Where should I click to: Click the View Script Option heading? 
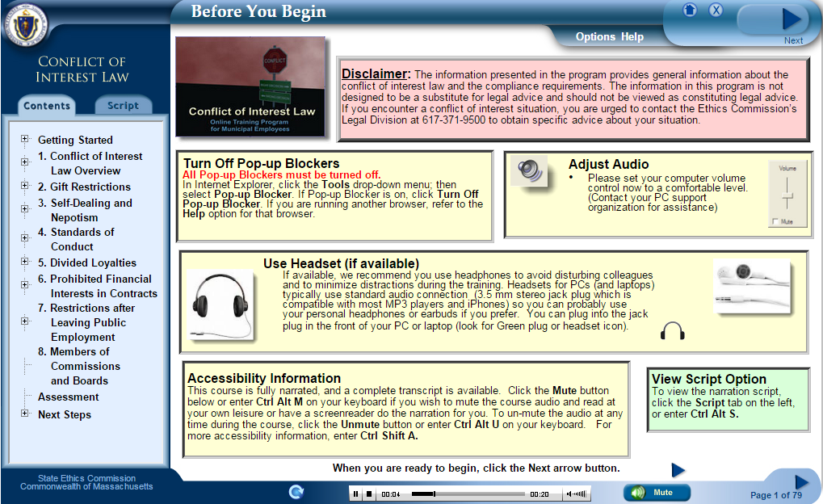click(709, 379)
